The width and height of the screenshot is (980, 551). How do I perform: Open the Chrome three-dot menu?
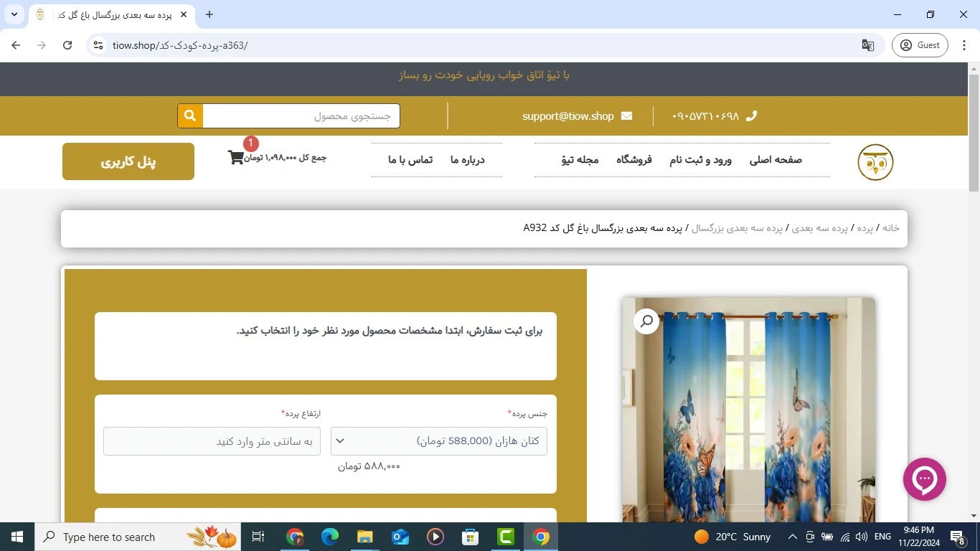(x=965, y=45)
